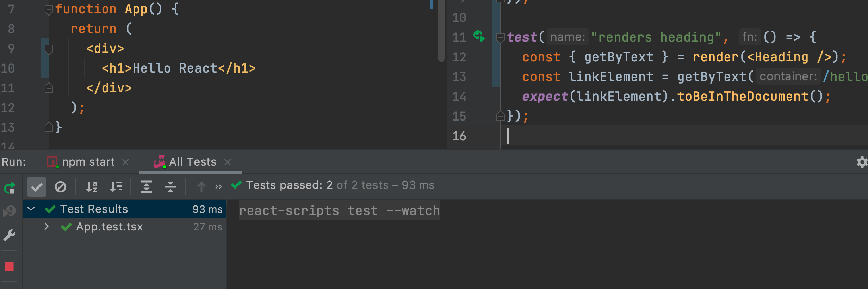Sort test results alphabetically

(x=92, y=187)
